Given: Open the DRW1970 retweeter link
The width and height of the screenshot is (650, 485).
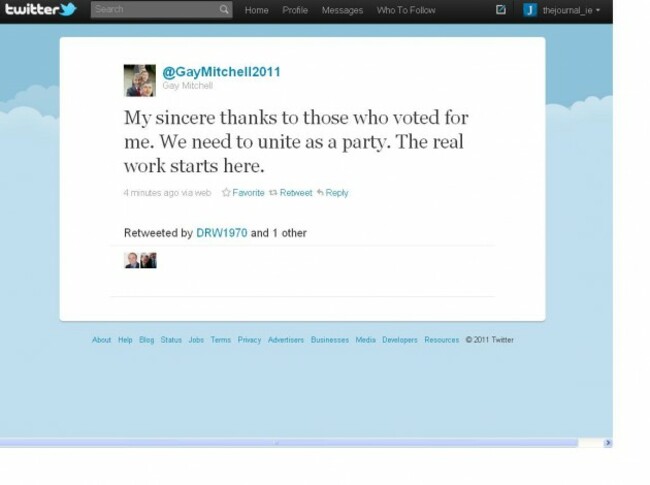Looking at the screenshot, I should coord(221,233).
